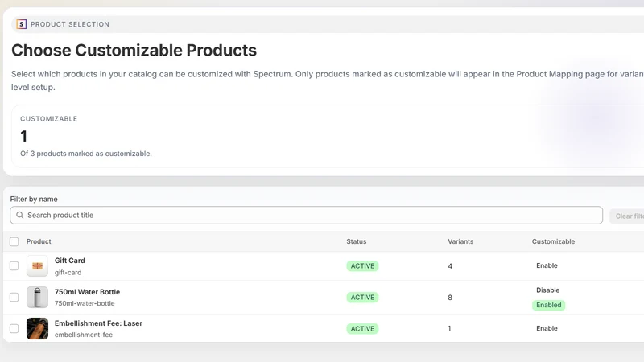
Task: Click variants count 4 for Gift Card
Action: pos(450,266)
